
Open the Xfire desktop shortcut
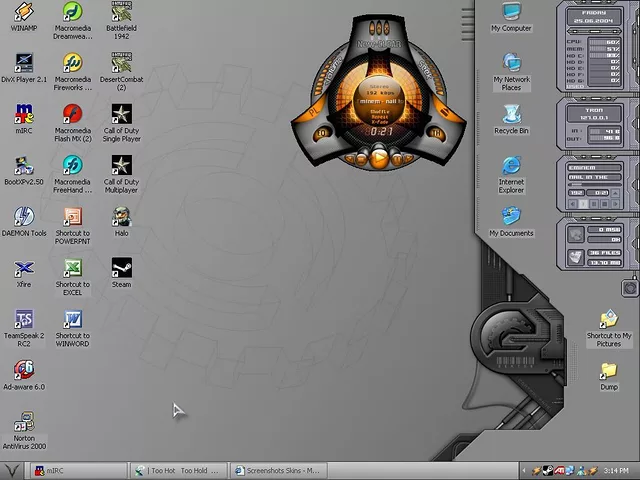point(23,268)
